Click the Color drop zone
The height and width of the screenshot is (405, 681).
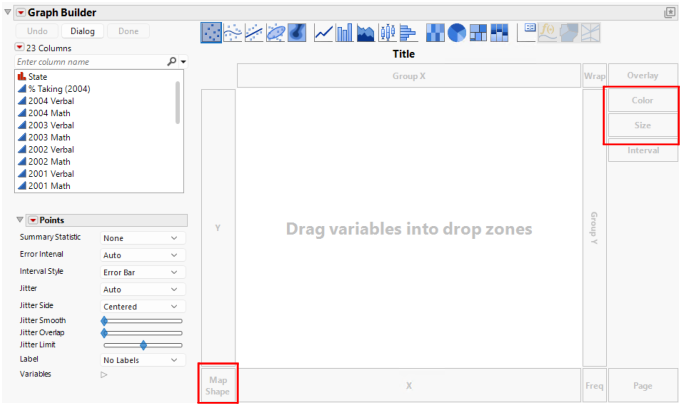click(x=643, y=100)
